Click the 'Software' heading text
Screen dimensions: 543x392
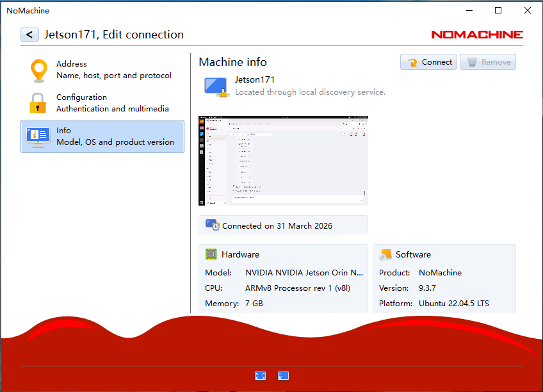point(413,254)
